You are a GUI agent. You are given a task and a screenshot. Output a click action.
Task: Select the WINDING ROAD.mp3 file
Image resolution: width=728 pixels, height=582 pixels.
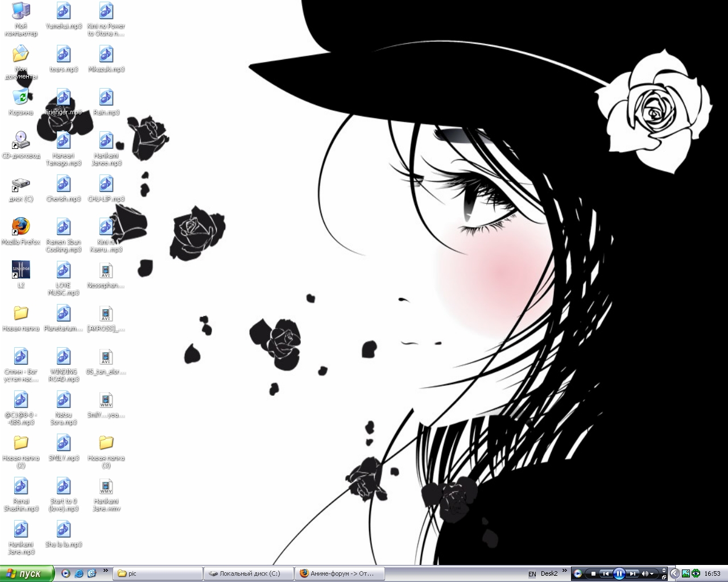pos(64,365)
